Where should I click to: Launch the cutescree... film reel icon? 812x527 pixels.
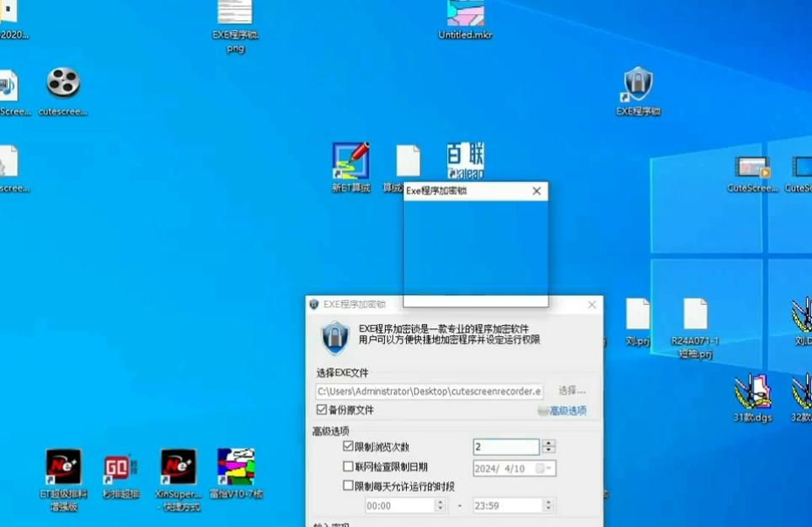pyautogui.click(x=63, y=91)
